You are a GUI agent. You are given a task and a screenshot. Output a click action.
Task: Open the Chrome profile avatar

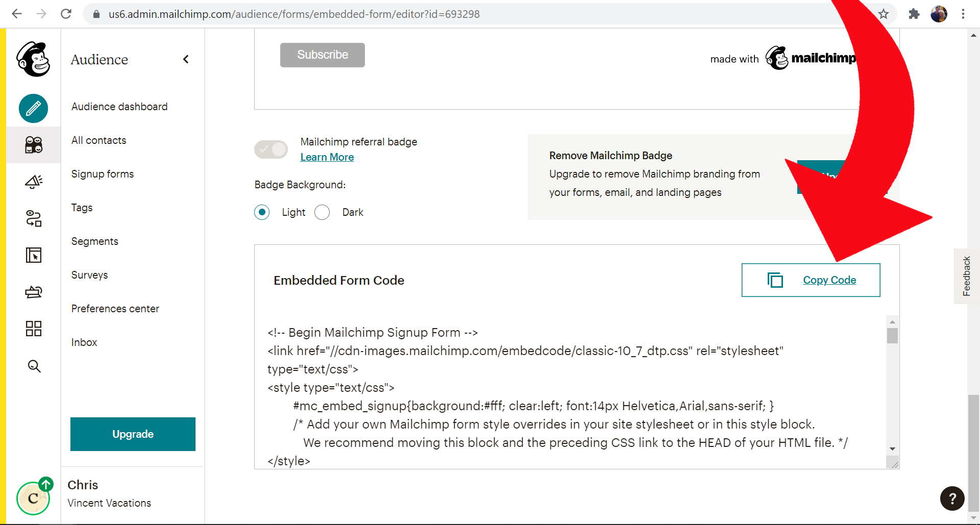[939, 14]
